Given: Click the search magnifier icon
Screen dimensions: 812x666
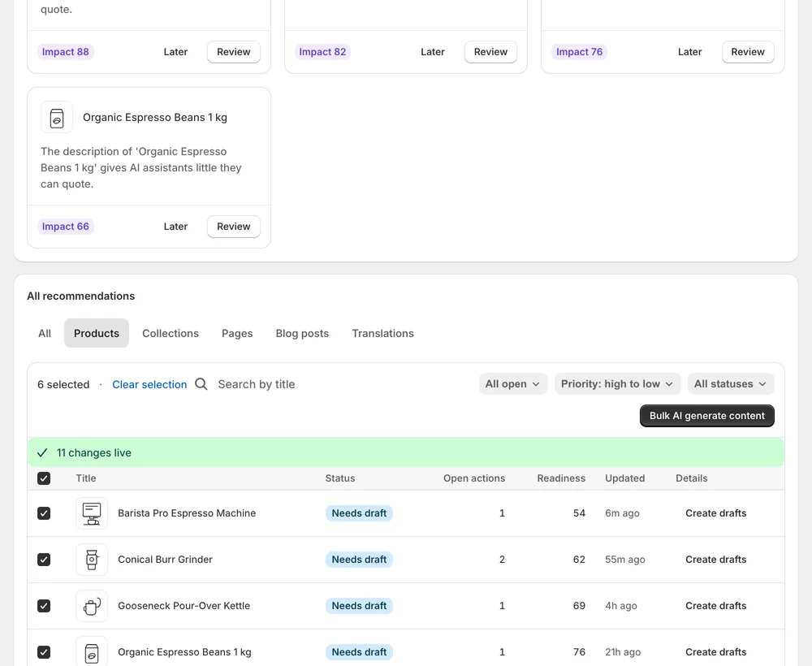Looking at the screenshot, I should tap(201, 384).
